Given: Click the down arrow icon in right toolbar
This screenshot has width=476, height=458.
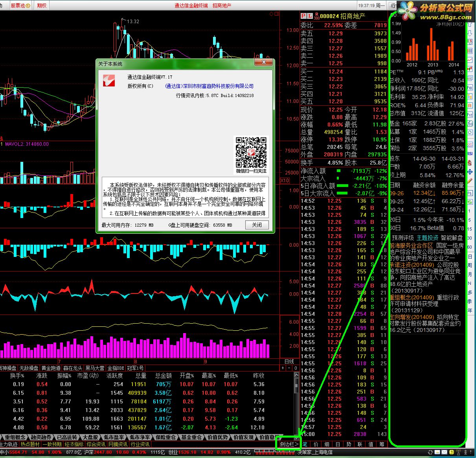Looking at the screenshot, I should 470,32.
